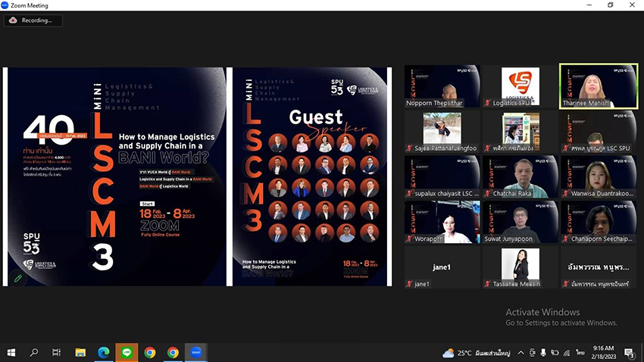644x362 pixels.
Task: Show hidden system tray icons
Action: coord(521,353)
